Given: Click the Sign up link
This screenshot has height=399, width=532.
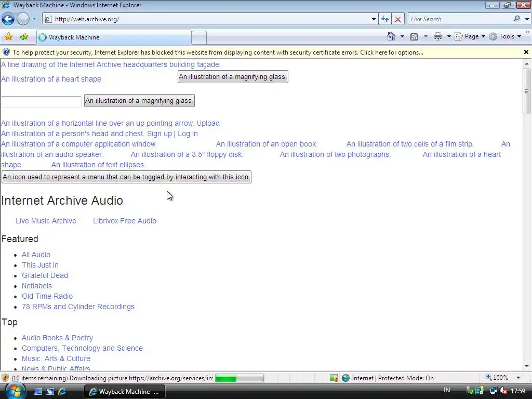Looking at the screenshot, I should (159, 134).
